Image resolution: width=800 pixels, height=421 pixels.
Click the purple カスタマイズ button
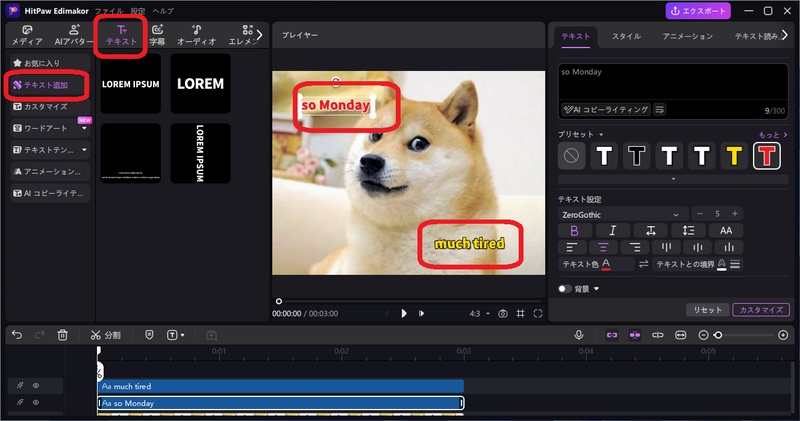761,310
